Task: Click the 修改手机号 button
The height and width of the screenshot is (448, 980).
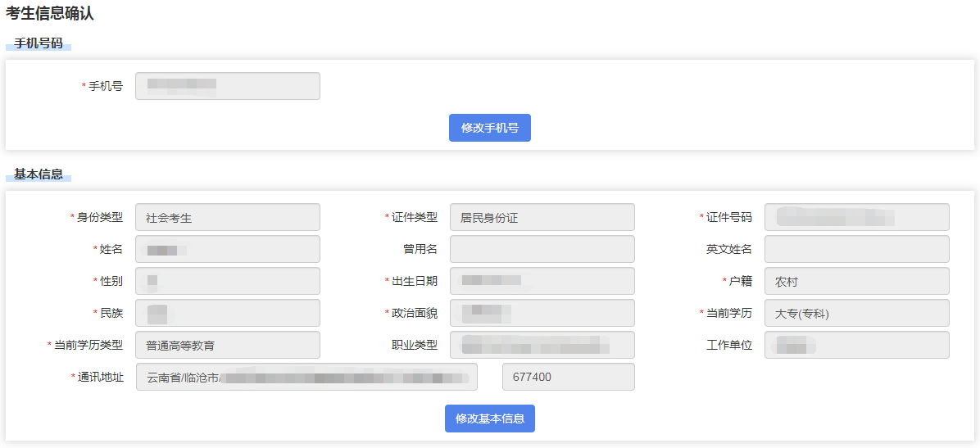Action: coord(489,128)
